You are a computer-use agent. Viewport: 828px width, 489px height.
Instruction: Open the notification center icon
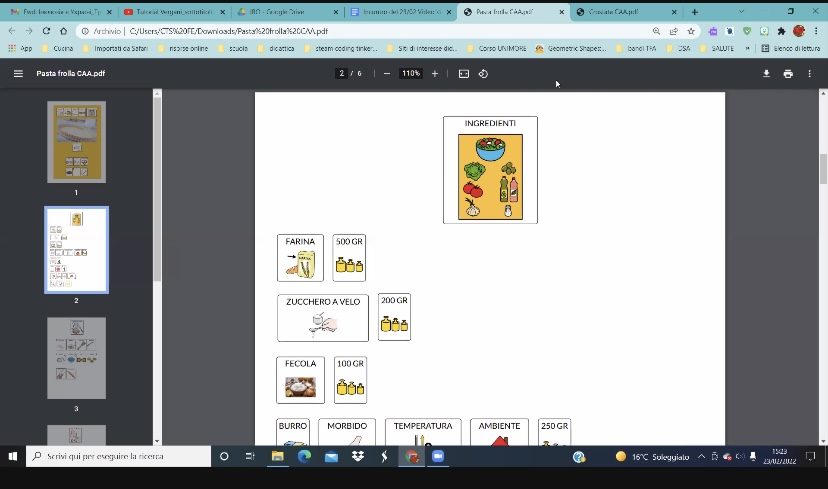click(811, 456)
